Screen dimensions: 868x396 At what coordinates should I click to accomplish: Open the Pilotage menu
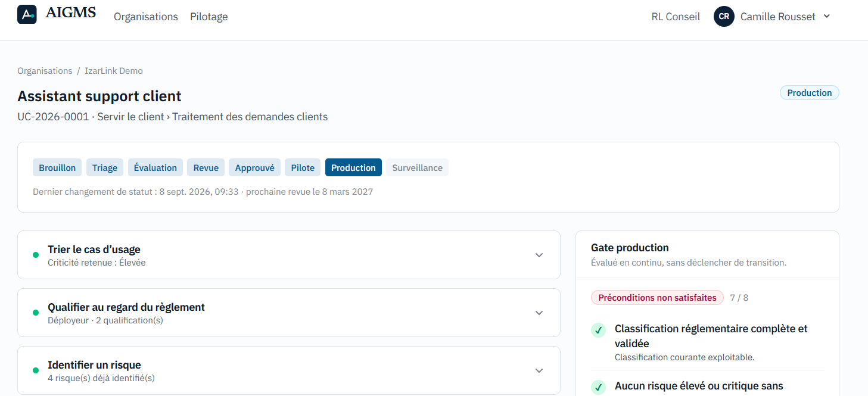(x=209, y=17)
